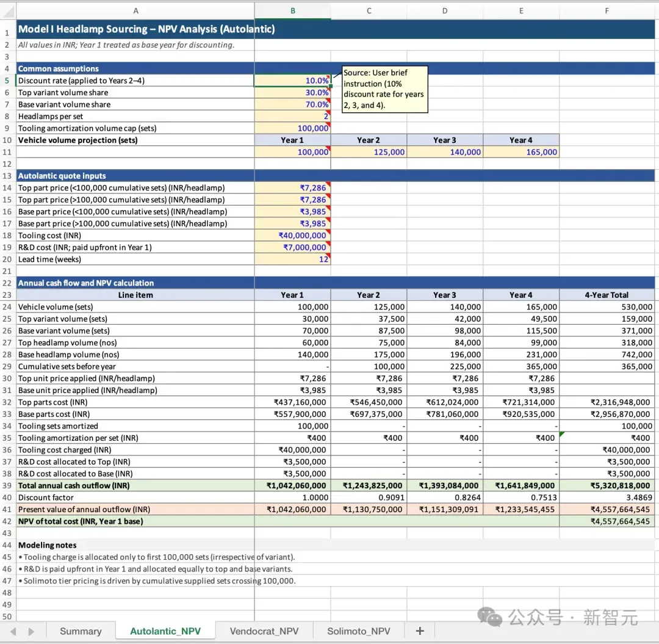Click tooling cost cell ₹40,000,000 input
The width and height of the screenshot is (659, 644).
tap(292, 236)
